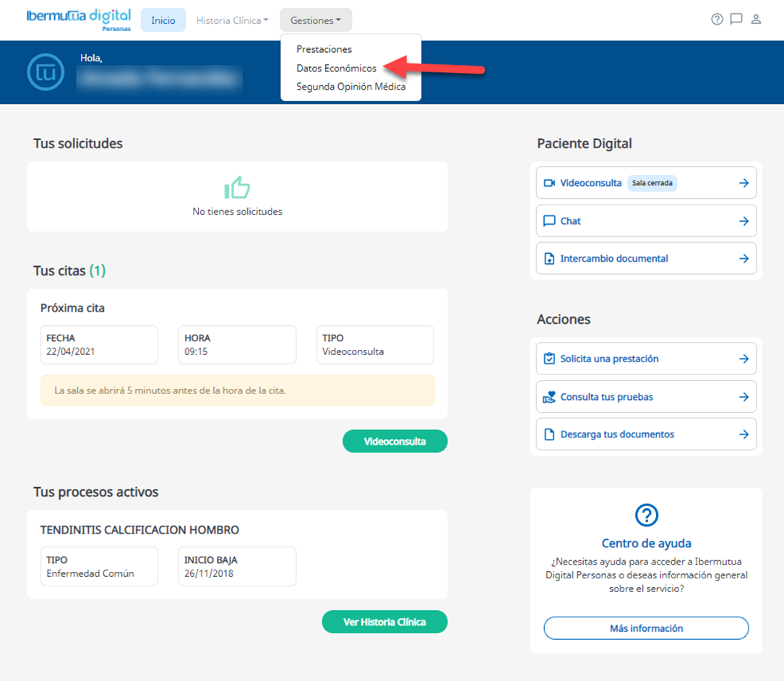Click arrow next to Solicita una prestación
Screen dimensions: 784x681
coord(744,359)
